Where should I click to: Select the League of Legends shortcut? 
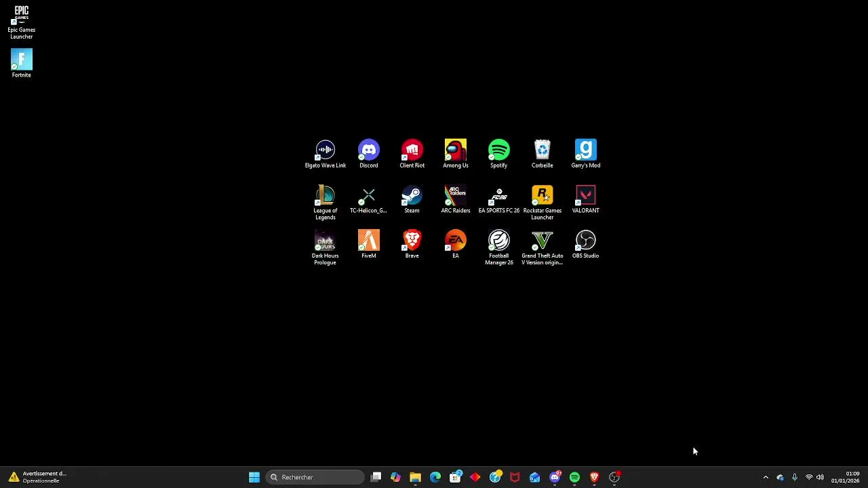(x=325, y=203)
